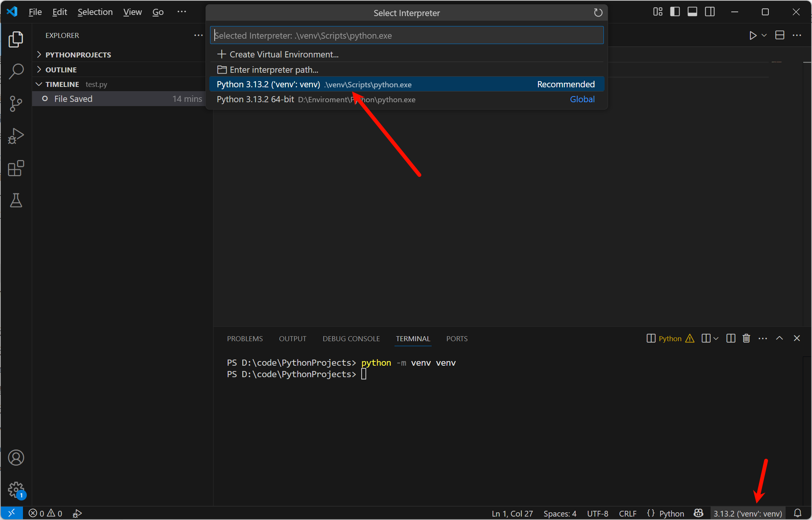Click the 3.13.2 venv status bar item
The image size is (812, 520).
[x=747, y=513]
